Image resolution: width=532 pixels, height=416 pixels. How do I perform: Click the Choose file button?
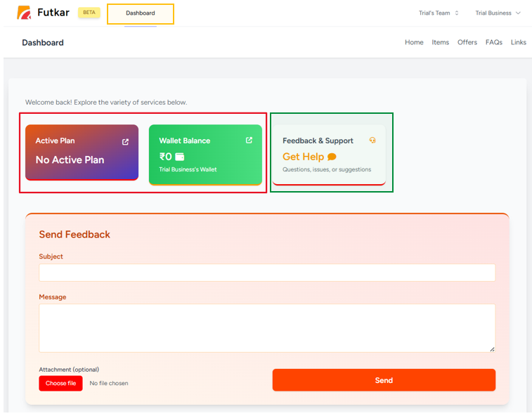coord(60,383)
